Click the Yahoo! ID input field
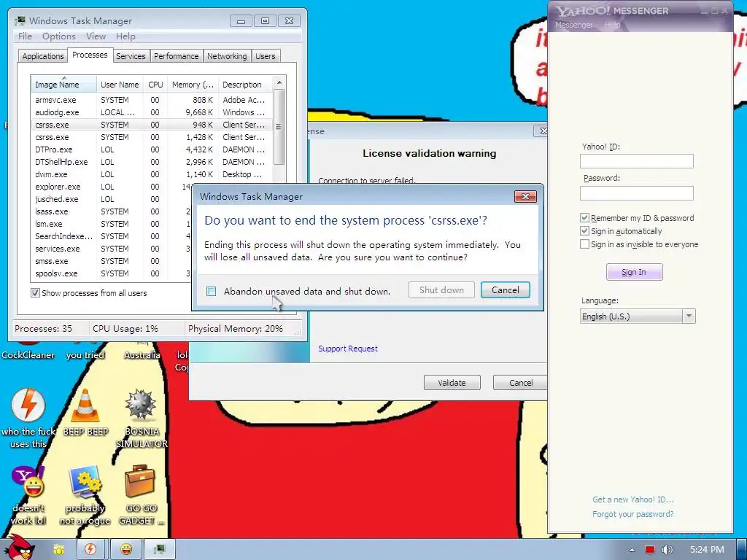This screenshot has height=560, width=747. [x=636, y=161]
